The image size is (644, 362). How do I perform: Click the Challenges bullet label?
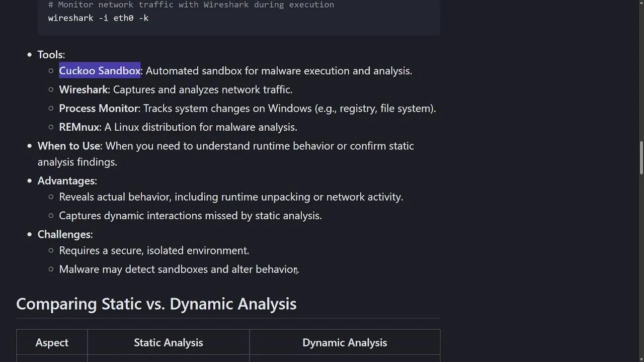pos(65,234)
